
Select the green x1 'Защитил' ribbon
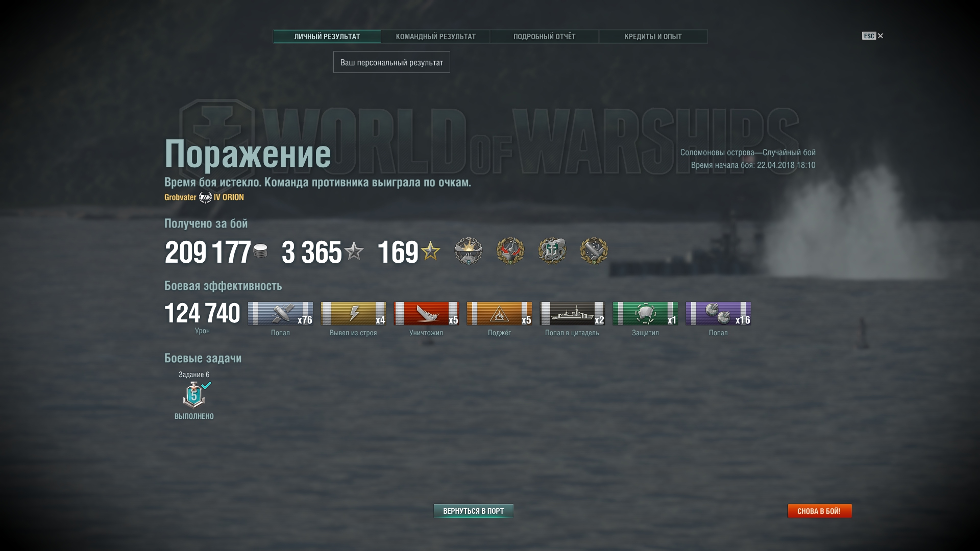(645, 313)
